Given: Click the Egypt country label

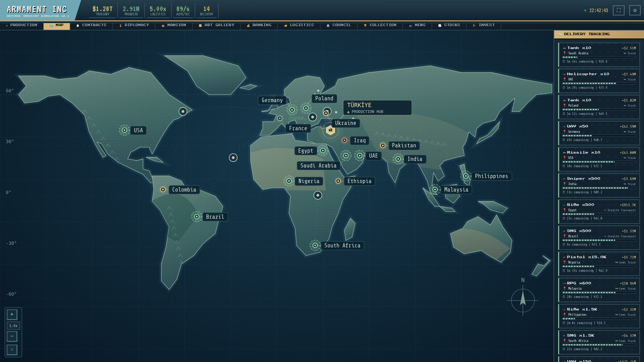Looking at the screenshot, I should click(305, 151).
